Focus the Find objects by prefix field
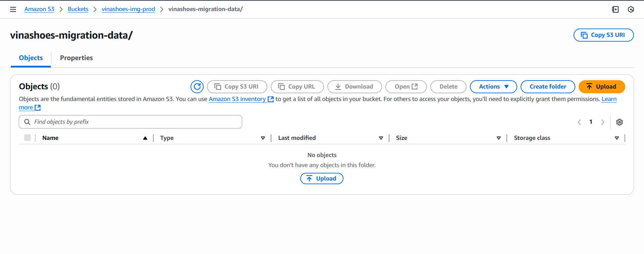 [134, 122]
